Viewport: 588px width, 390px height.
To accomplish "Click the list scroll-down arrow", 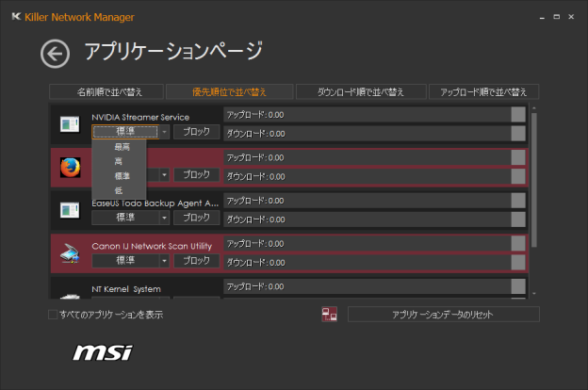I will pyautogui.click(x=534, y=294).
